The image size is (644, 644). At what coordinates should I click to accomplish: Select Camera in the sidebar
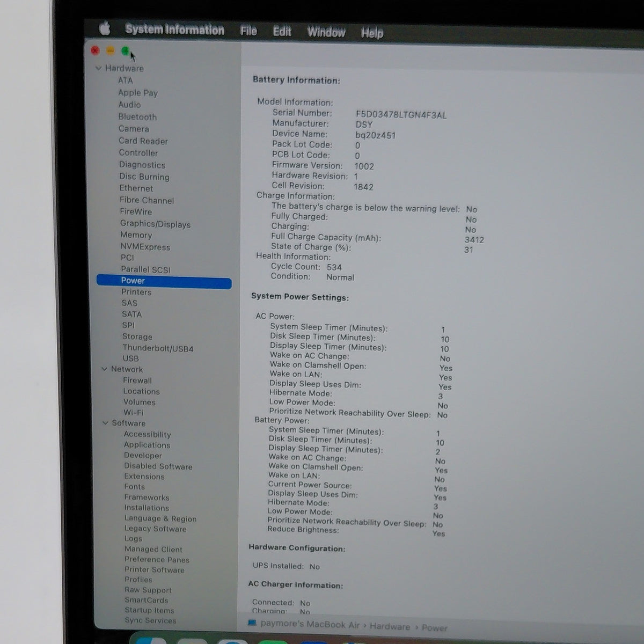(134, 129)
